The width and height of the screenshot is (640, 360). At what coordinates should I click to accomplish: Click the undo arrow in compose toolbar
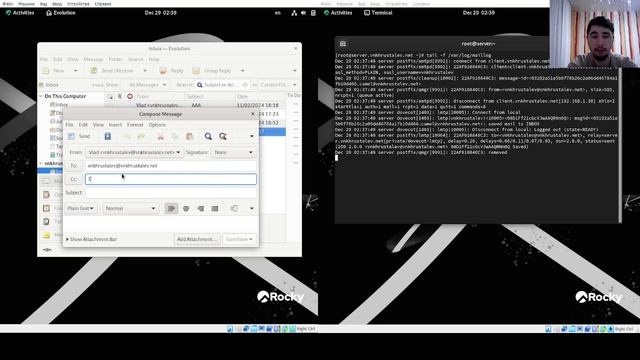(127, 136)
